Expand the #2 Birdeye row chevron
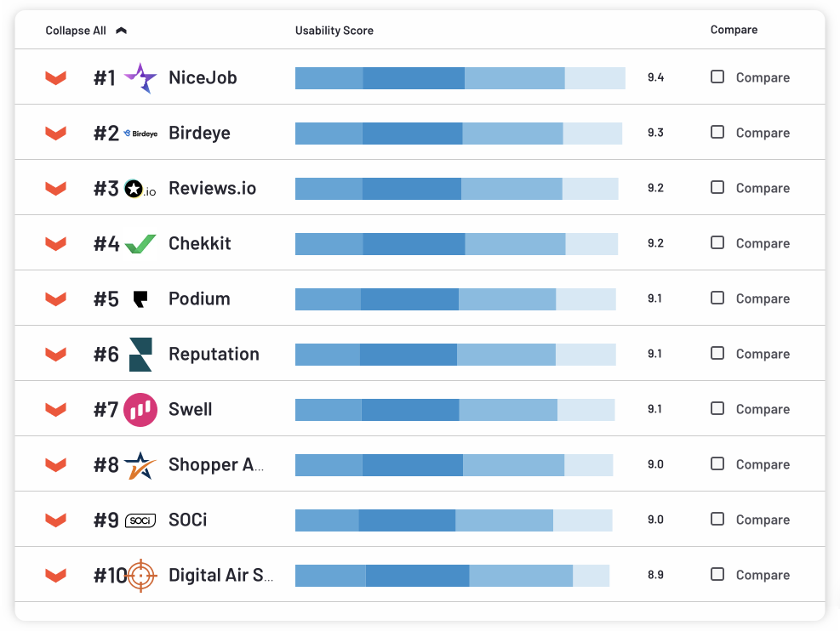 (55, 134)
